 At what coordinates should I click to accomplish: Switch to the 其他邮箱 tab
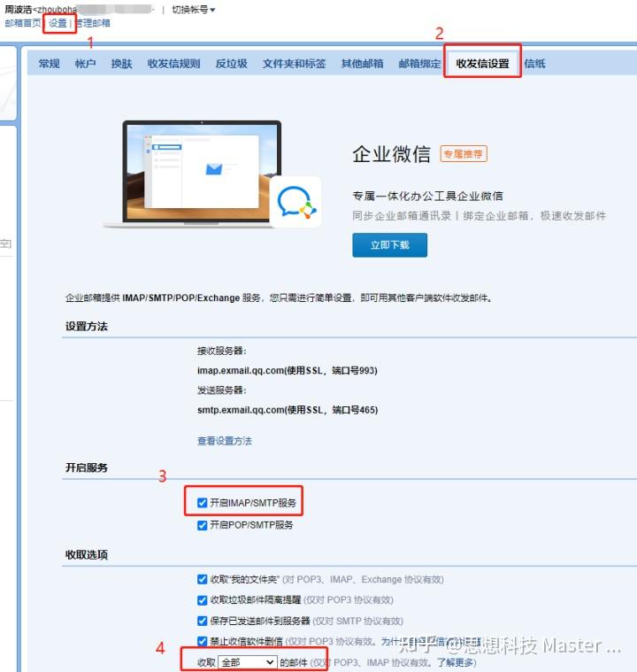pos(362,64)
